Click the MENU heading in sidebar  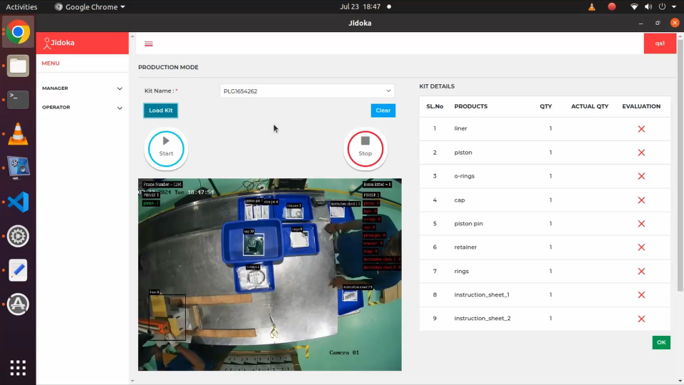(51, 63)
